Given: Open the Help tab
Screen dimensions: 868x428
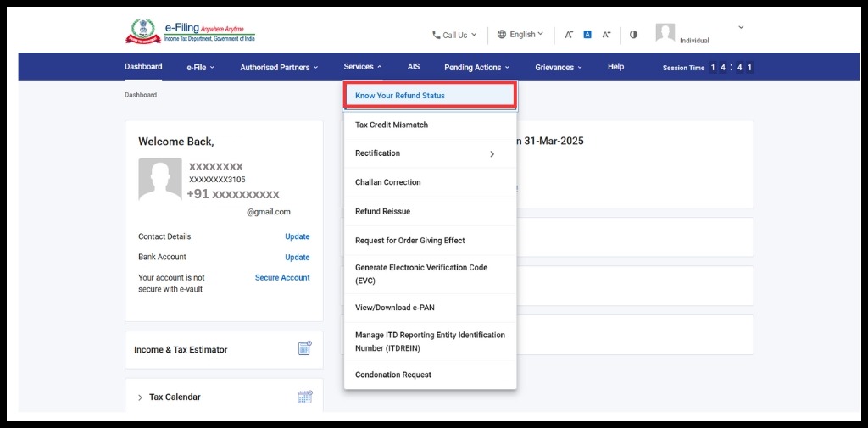Looking at the screenshot, I should (x=615, y=66).
